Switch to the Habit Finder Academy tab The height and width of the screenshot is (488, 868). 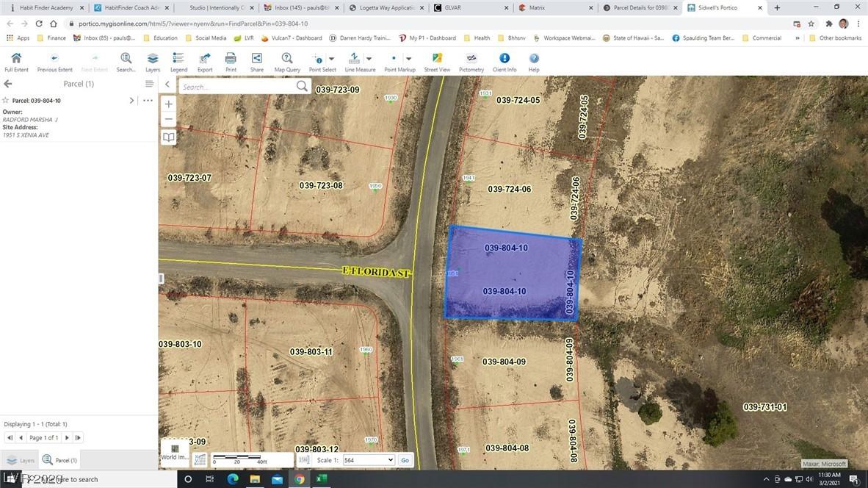(46, 8)
